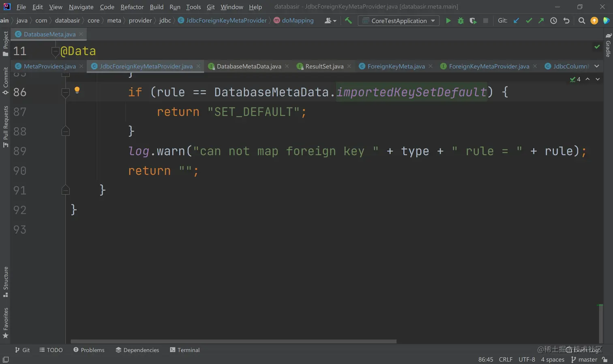Run with coverage icon in toolbar
This screenshot has height=364, width=613.
point(473,21)
